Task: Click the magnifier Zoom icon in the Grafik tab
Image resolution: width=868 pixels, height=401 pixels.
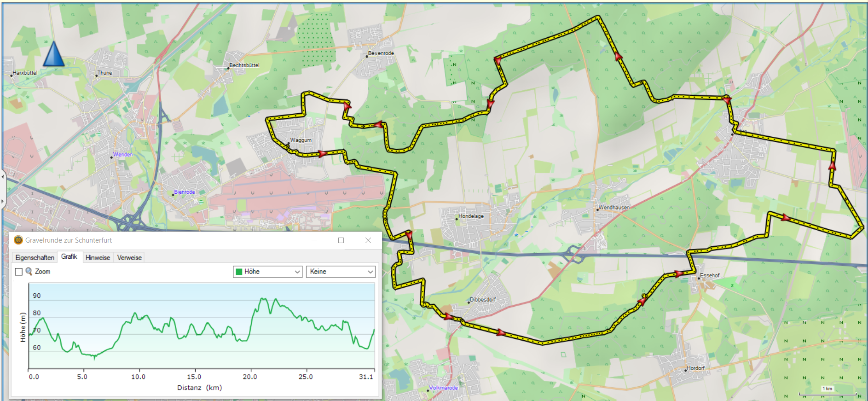Action: point(29,272)
